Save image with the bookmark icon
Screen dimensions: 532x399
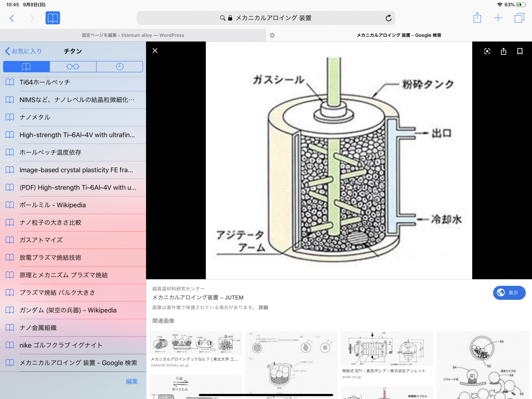point(520,51)
